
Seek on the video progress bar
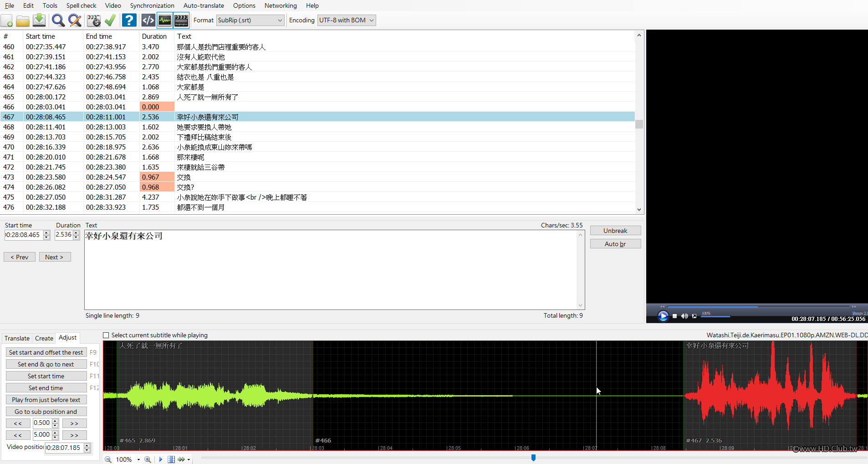point(758,307)
